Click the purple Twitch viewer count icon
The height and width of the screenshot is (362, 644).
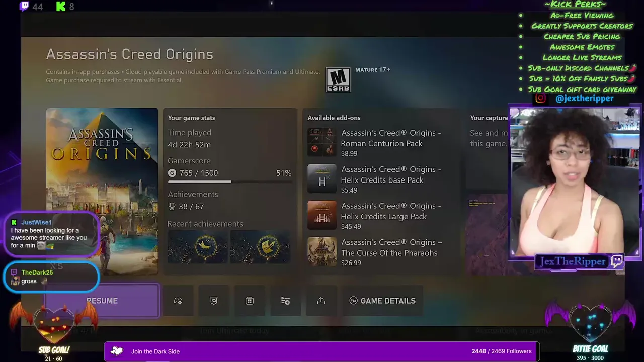coord(24,6)
